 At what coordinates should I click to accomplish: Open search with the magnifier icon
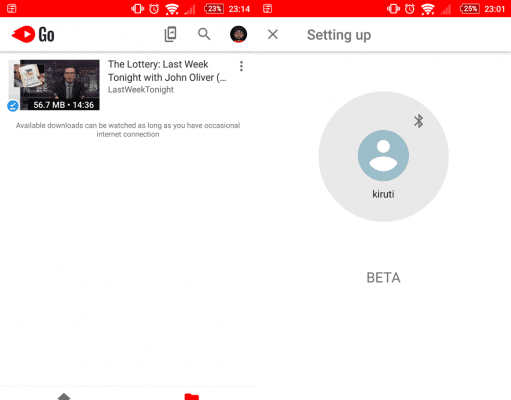[204, 34]
